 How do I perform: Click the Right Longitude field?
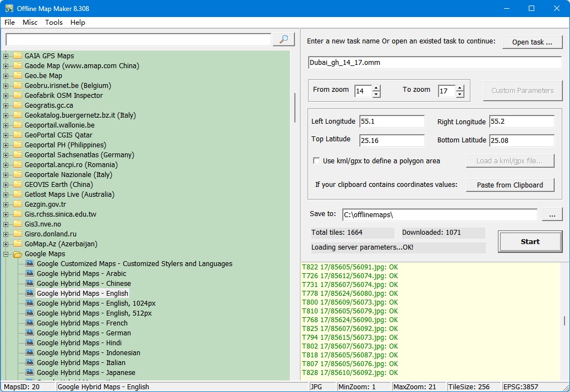522,122
